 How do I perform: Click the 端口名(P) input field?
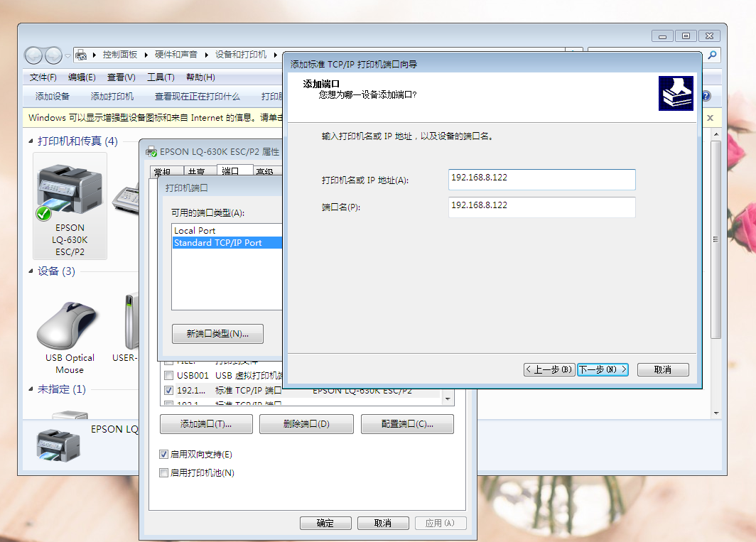tap(541, 207)
